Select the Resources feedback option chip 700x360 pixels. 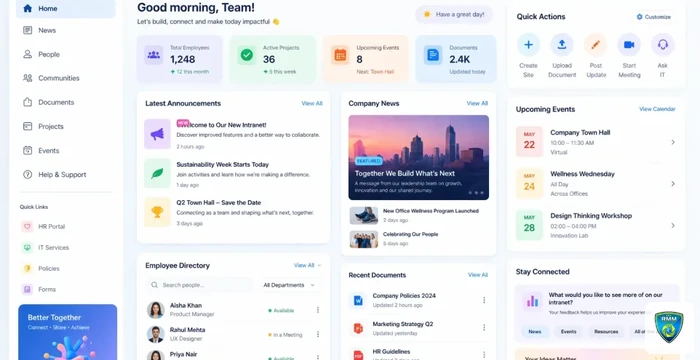click(606, 331)
